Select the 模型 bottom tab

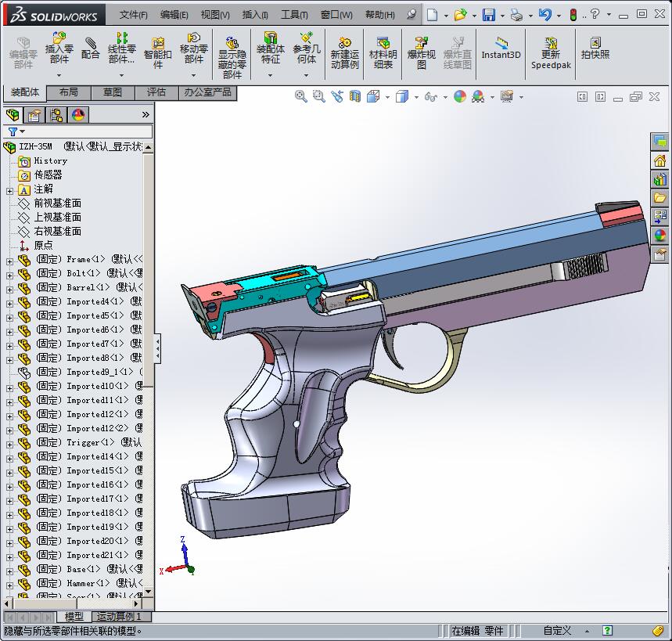[74, 617]
